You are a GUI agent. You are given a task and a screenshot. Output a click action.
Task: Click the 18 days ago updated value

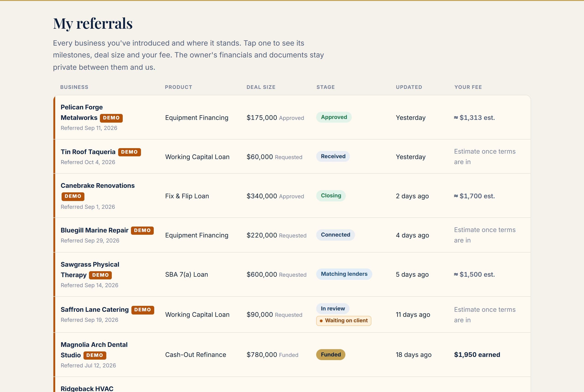pos(413,355)
